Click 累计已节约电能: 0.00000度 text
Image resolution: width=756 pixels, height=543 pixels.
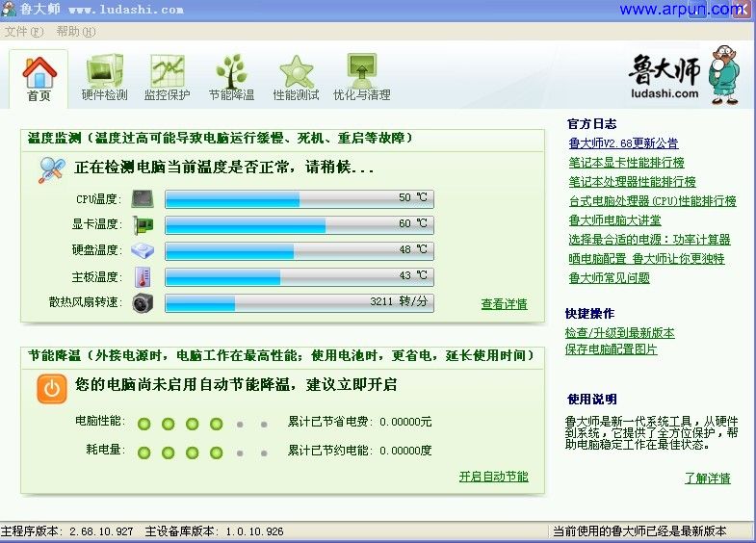coord(359,451)
